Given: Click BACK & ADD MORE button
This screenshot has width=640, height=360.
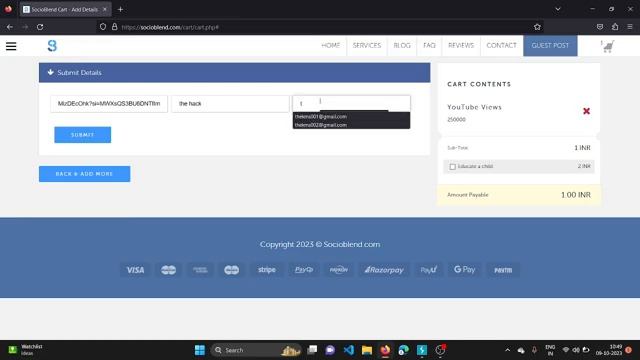Looking at the screenshot, I should pyautogui.click(x=84, y=174).
